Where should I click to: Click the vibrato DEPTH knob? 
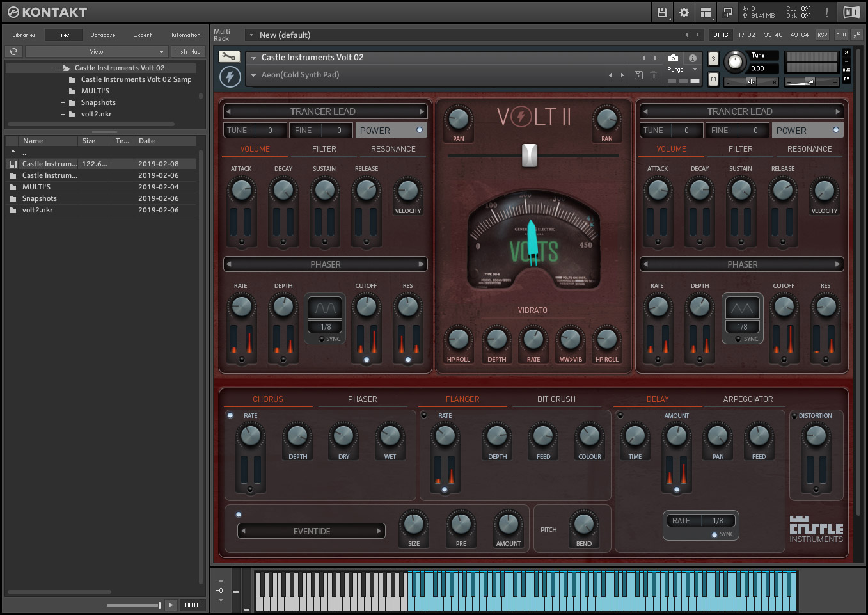click(x=496, y=339)
